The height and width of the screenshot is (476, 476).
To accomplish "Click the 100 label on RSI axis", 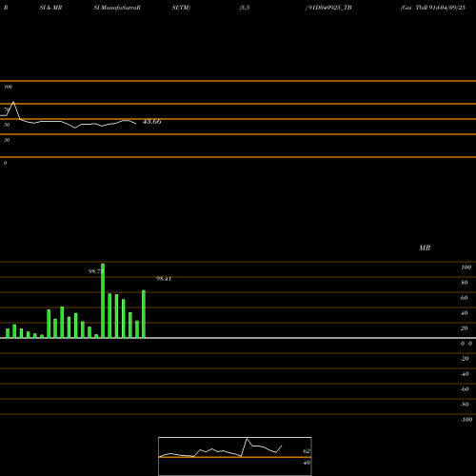I will tap(9, 87).
